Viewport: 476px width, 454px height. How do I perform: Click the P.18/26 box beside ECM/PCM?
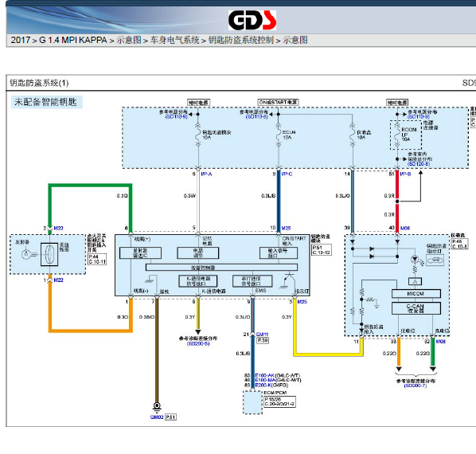tap(279, 401)
